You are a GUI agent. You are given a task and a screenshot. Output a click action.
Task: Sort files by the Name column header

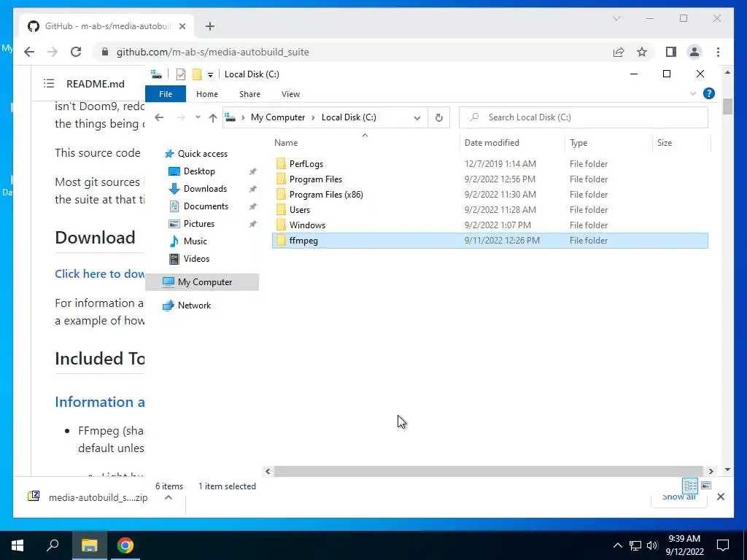[x=286, y=143]
